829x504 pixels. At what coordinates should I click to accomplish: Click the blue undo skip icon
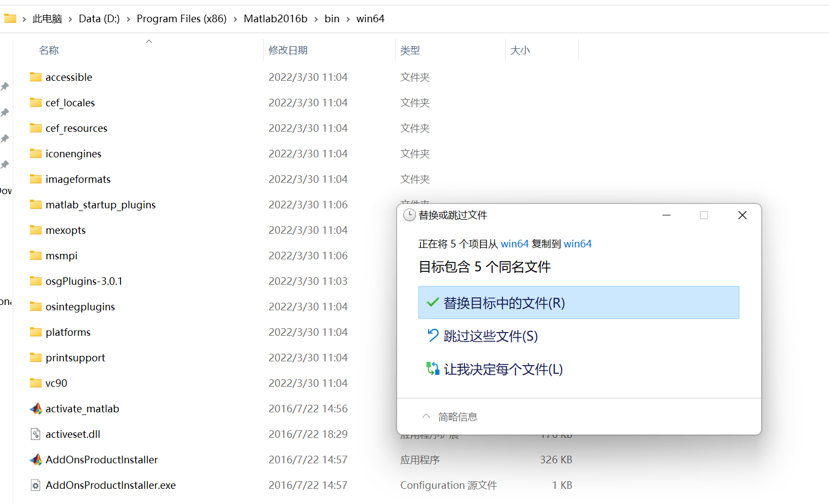[x=432, y=336]
